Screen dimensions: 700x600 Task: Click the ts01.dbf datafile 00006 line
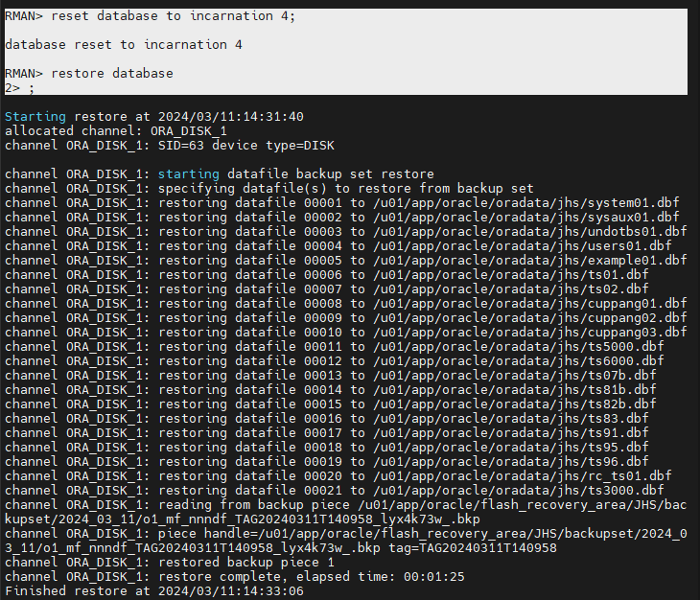click(x=327, y=274)
